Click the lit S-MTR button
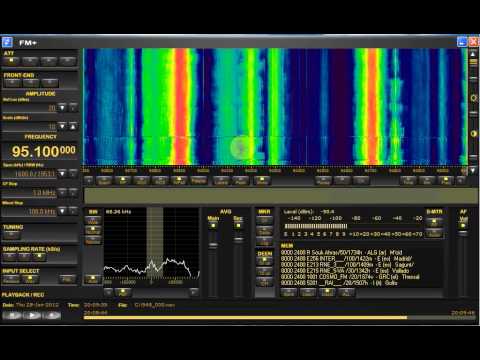 pyautogui.click(x=434, y=222)
